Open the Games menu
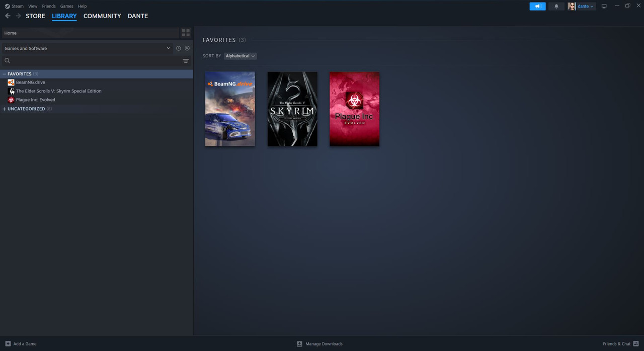This screenshot has width=644, height=351. [x=66, y=6]
